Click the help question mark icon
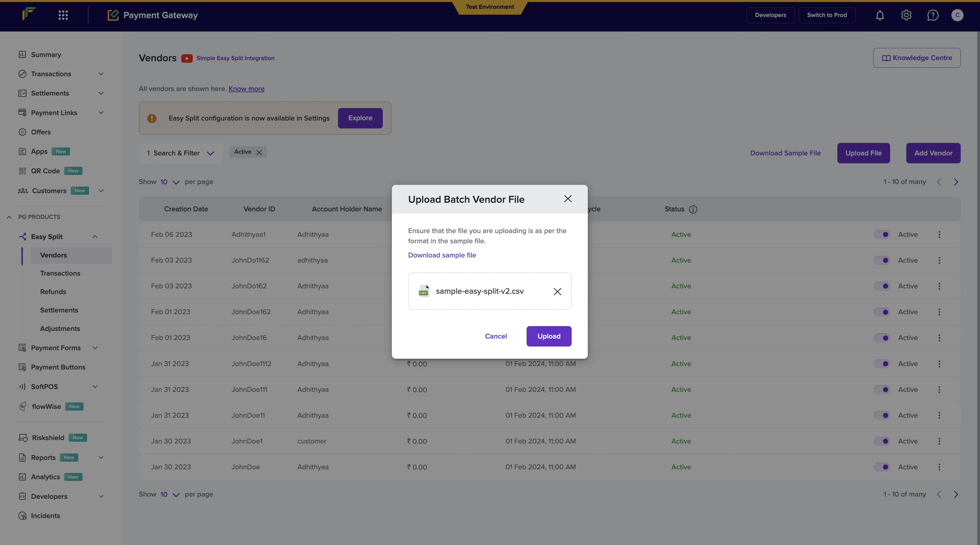Screen dimensions: 980x545 (932, 15)
